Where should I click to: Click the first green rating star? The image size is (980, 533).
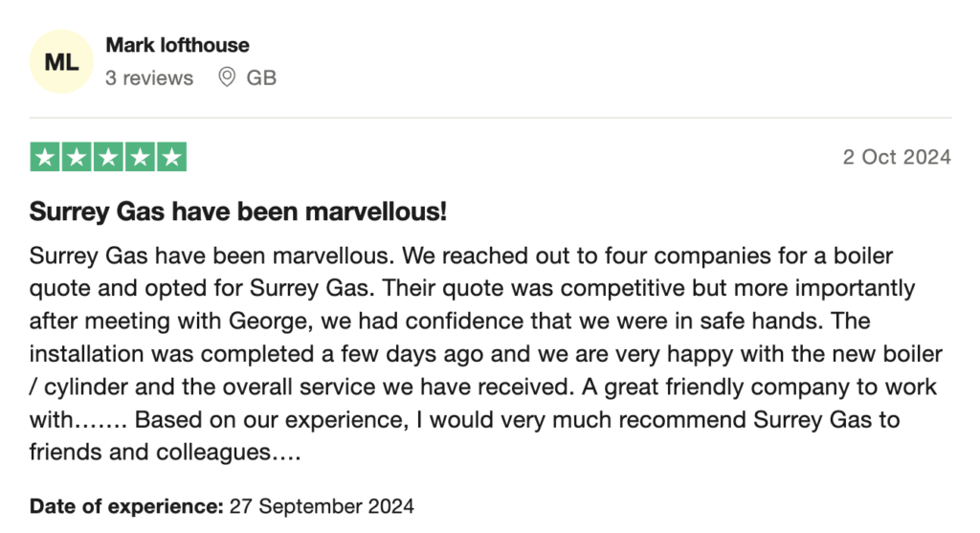click(45, 157)
